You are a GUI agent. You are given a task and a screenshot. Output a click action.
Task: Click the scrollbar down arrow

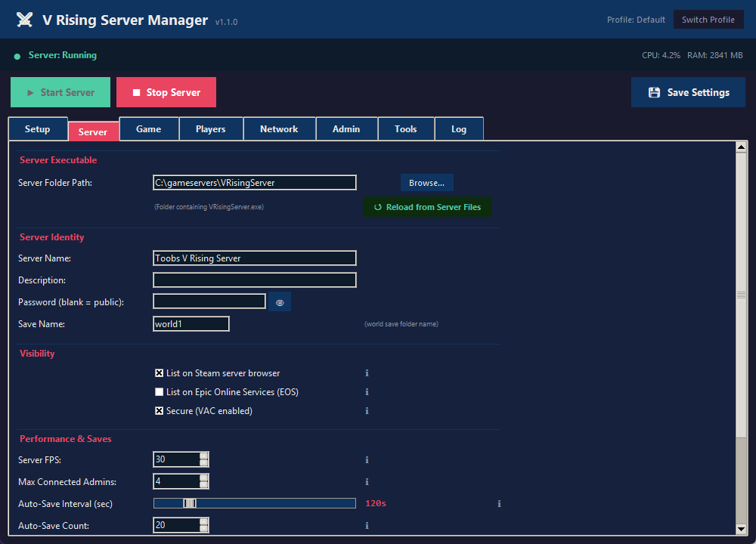[741, 529]
